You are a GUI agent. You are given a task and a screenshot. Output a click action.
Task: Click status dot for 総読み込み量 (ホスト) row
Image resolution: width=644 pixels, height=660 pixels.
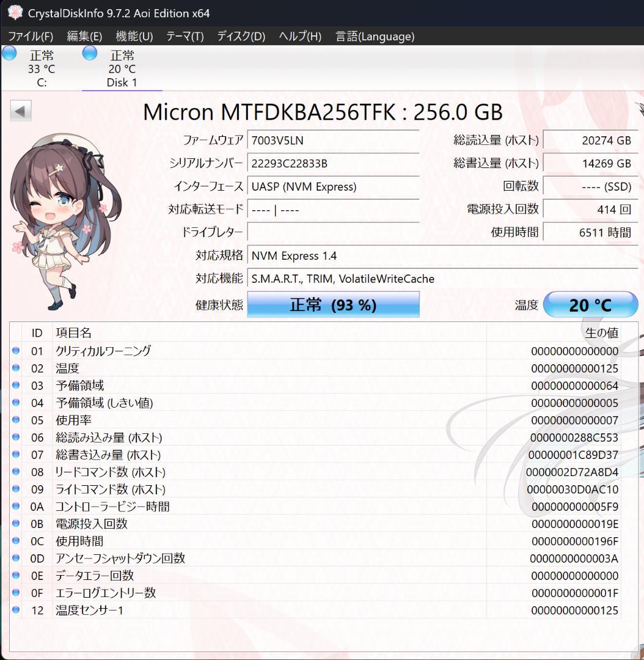point(16,437)
